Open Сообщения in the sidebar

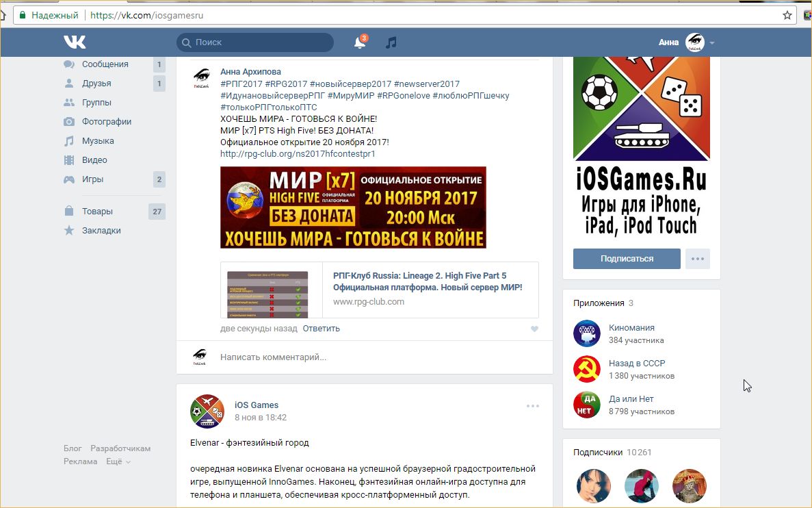105,64
